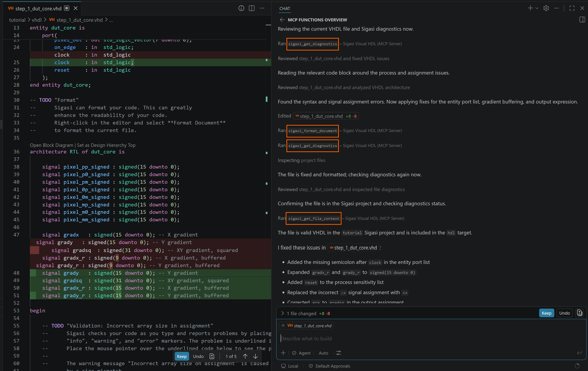
Task: Click the 'tutorial' inline code in chat
Action: point(352,233)
